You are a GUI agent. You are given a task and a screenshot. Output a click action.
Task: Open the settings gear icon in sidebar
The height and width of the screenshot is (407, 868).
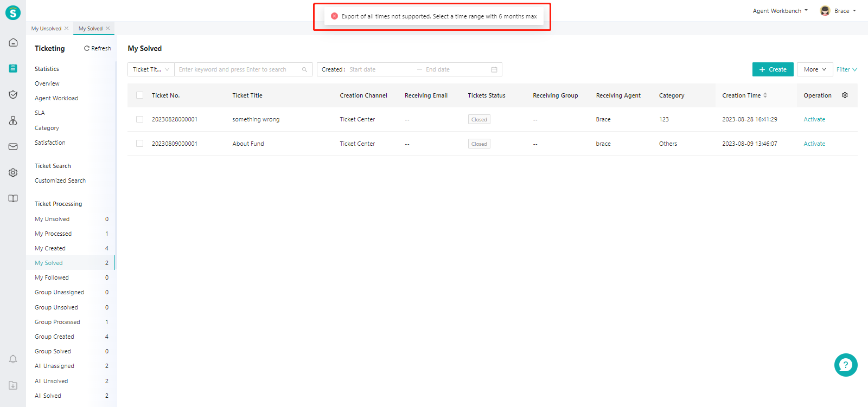click(13, 172)
